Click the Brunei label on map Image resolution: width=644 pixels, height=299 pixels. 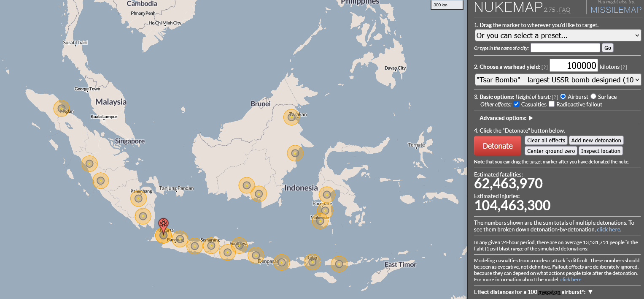(261, 103)
